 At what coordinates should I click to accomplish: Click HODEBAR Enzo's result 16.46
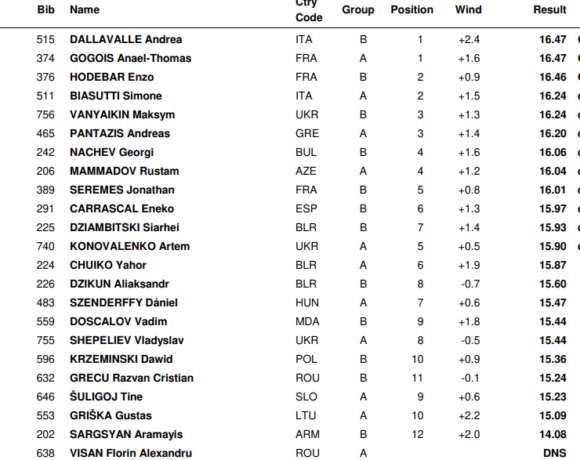click(x=553, y=77)
